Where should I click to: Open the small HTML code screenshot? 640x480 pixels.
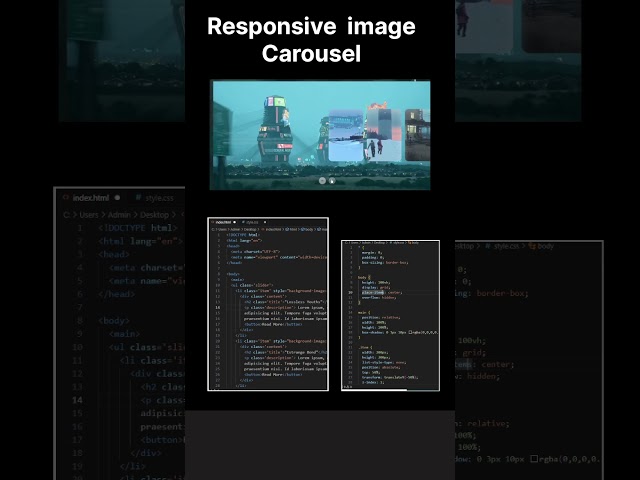point(268,304)
